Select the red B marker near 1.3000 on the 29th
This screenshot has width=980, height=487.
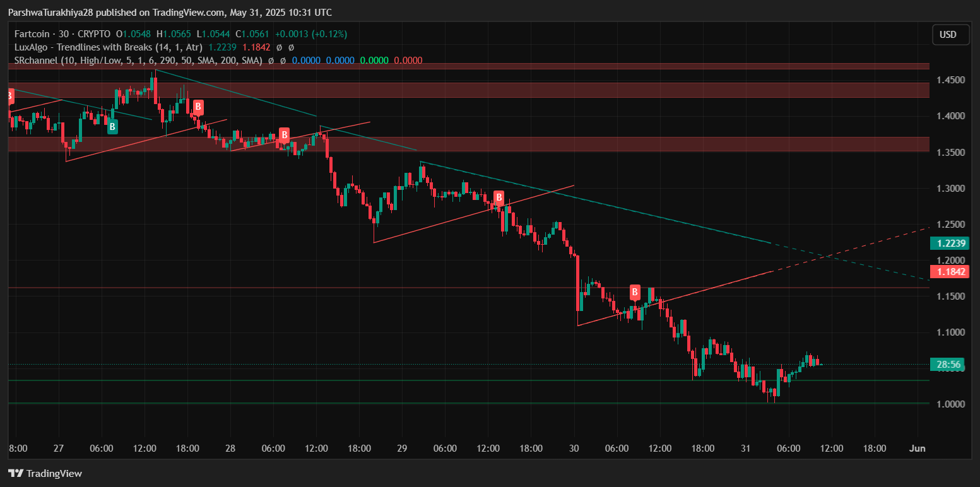(499, 197)
